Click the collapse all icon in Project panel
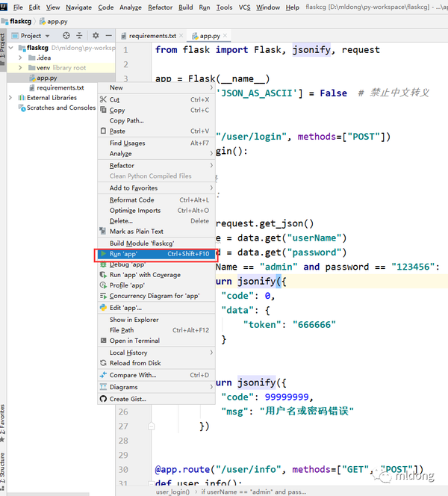This screenshot has height=496, width=448. pos(81,35)
